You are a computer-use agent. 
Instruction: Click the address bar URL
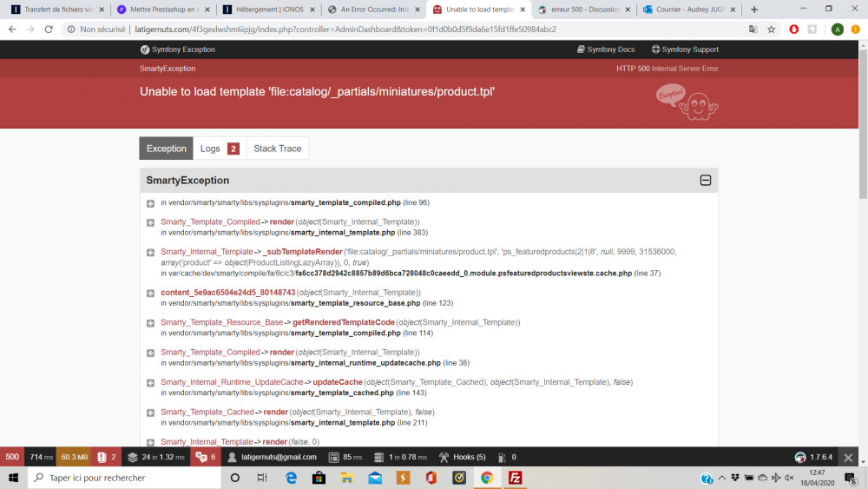(x=345, y=30)
